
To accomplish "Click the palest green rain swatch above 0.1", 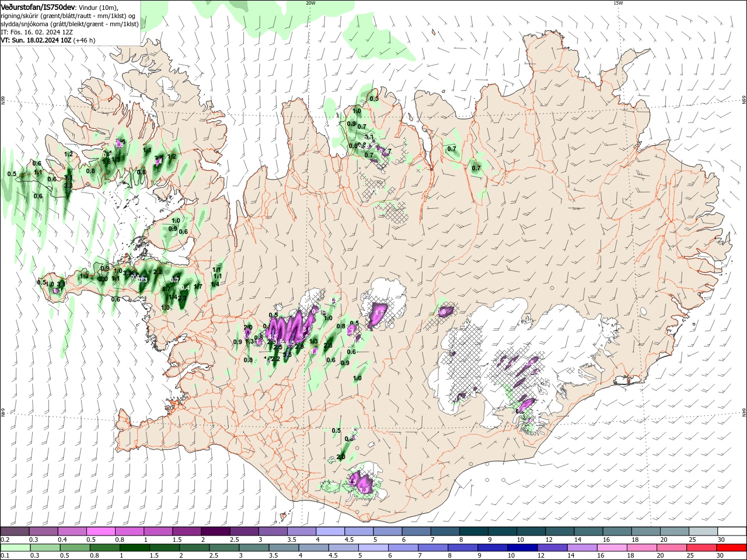I will [15, 548].
